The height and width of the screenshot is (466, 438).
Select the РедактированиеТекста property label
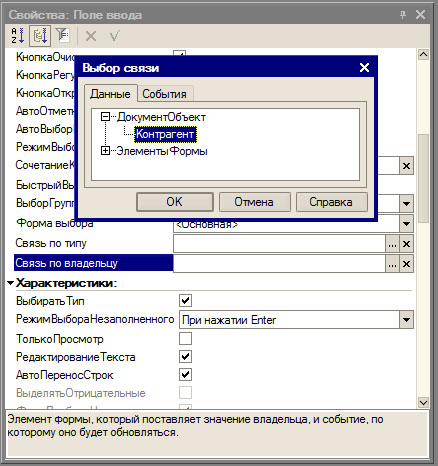pyautogui.click(x=76, y=357)
